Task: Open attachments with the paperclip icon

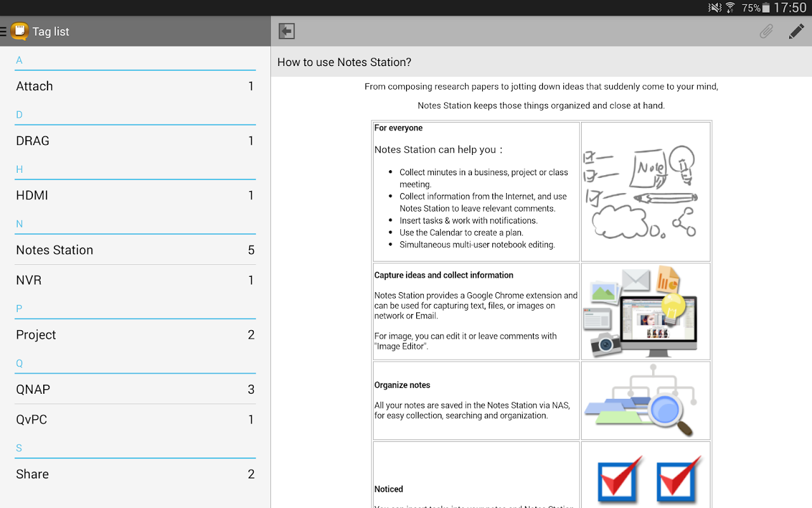Action: [x=766, y=31]
